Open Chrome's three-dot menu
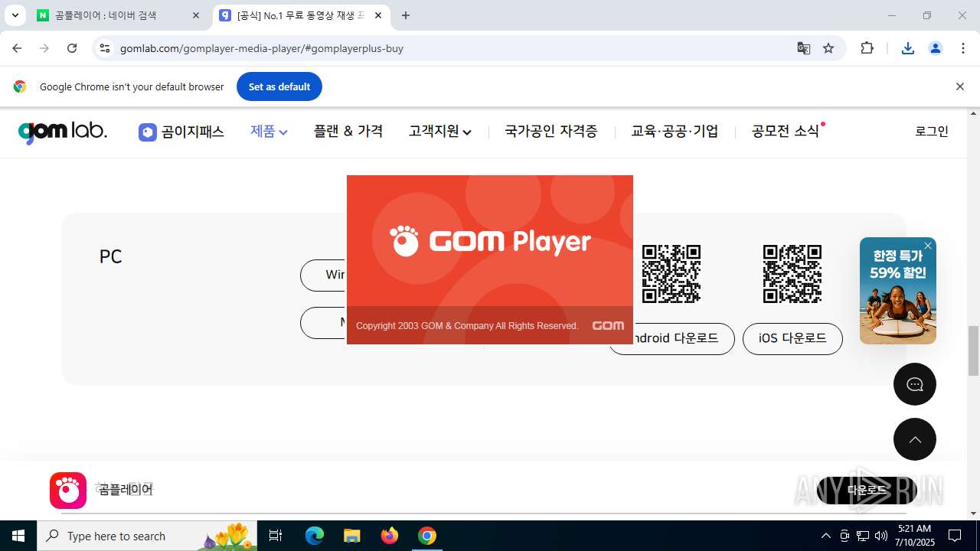This screenshot has width=980, height=551. pos(963,48)
